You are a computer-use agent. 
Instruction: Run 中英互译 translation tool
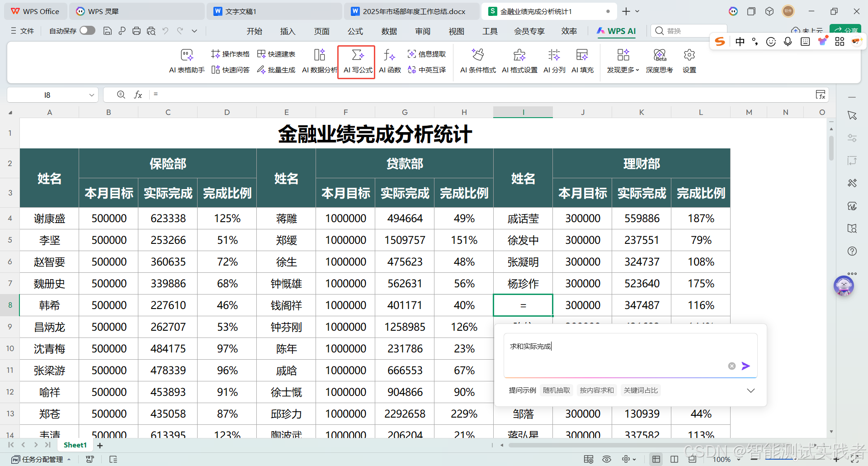(427, 70)
